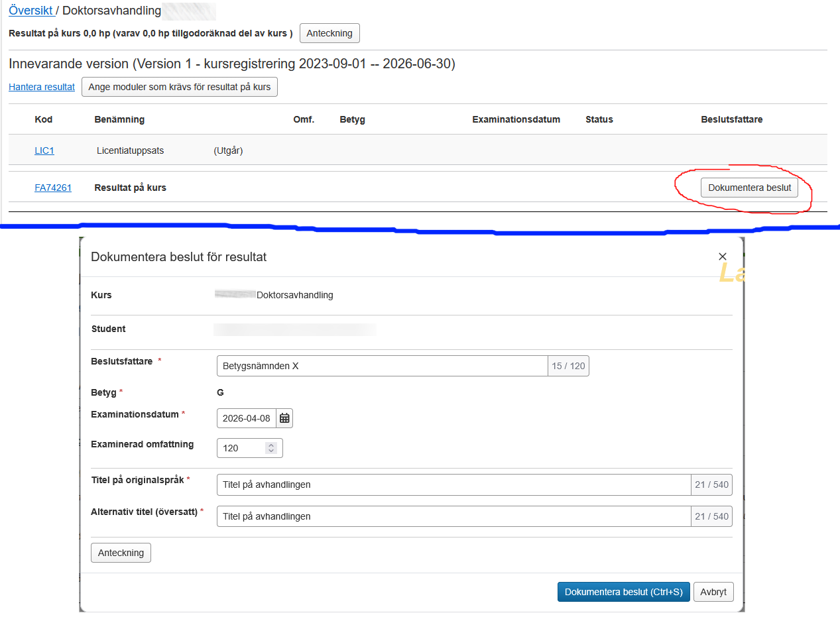Open the FA74261 code link
This screenshot has width=840, height=623.
tap(53, 188)
